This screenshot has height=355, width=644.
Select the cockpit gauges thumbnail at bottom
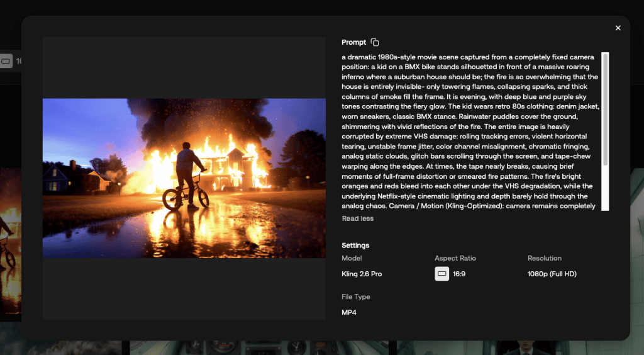[264, 347]
